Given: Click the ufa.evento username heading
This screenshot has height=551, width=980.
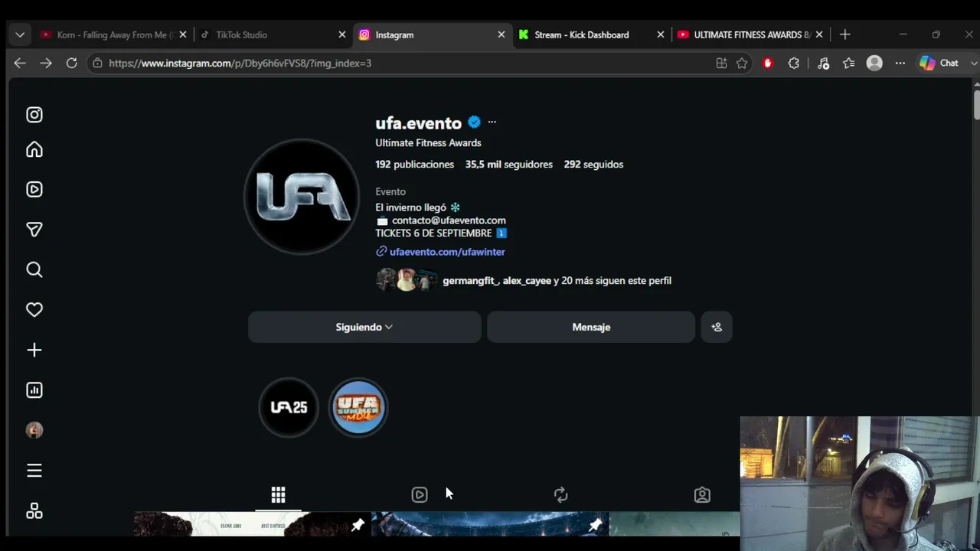Looking at the screenshot, I should tap(419, 122).
